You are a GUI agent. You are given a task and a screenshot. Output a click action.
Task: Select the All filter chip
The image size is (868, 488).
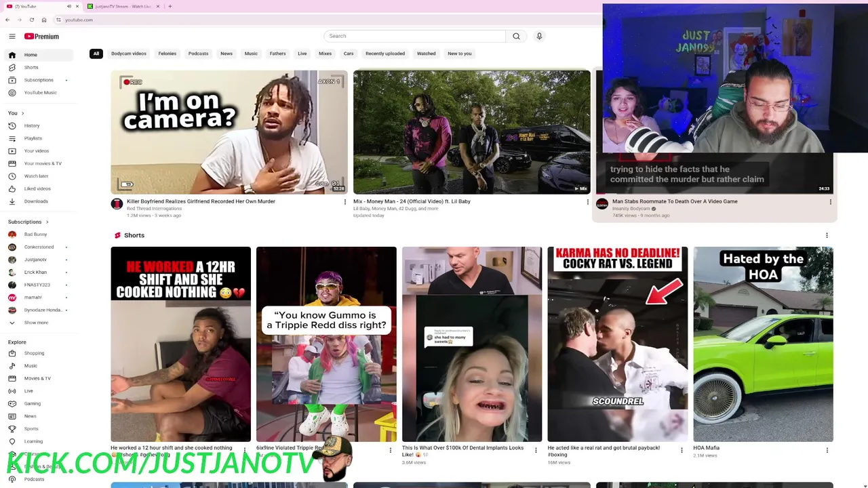96,54
